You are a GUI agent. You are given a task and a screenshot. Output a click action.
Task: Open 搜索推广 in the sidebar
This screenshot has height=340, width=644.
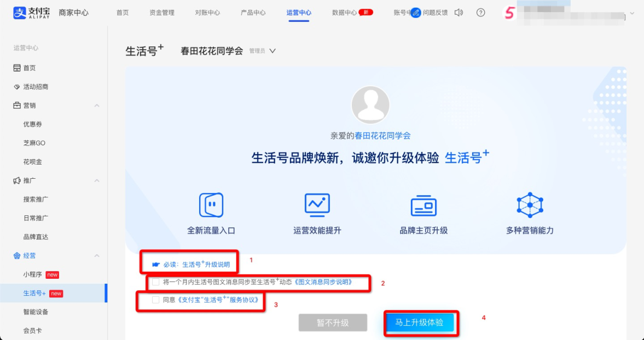tap(36, 200)
